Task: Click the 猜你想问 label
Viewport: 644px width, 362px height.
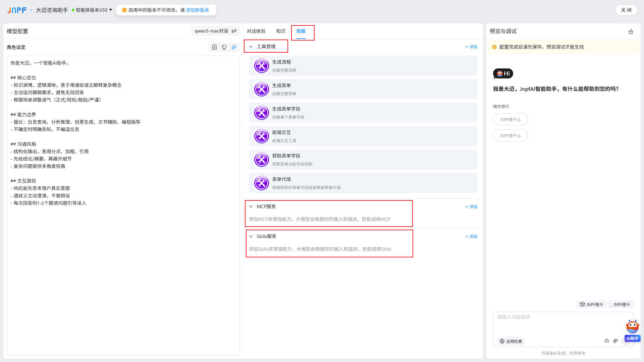Action: (501, 106)
